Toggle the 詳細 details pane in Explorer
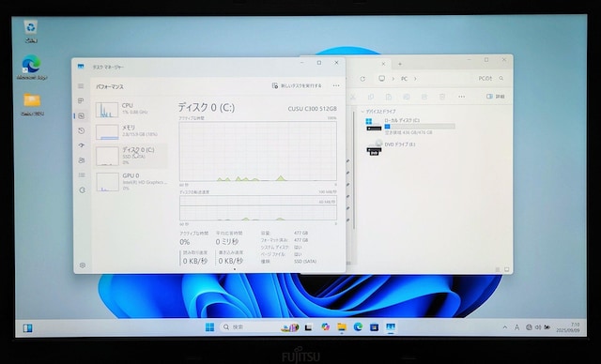Screen dimensions: 601x364 point(495,97)
